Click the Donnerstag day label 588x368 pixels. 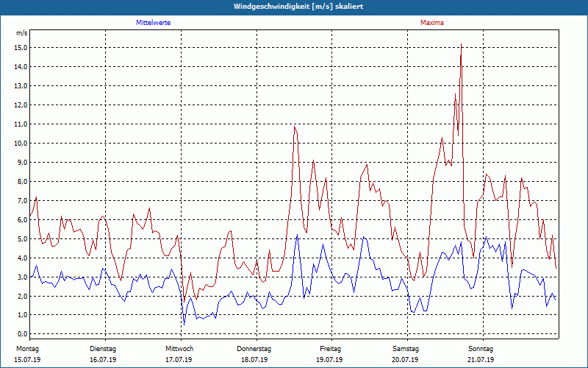[x=254, y=349]
